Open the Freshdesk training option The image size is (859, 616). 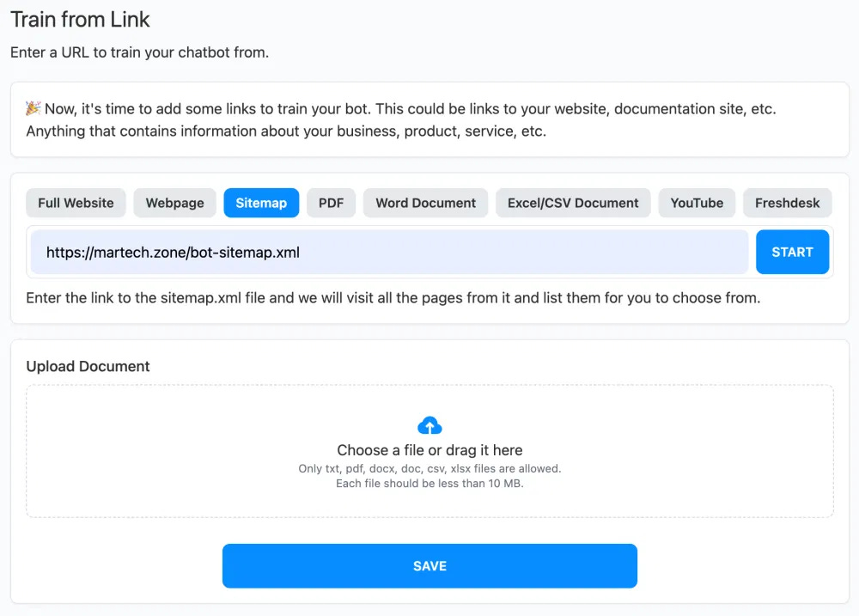pyautogui.click(x=787, y=203)
